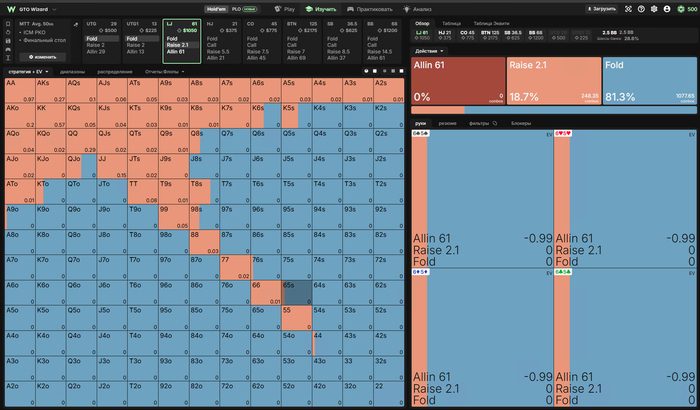Click the GTO Wizard logo icon

point(11,9)
